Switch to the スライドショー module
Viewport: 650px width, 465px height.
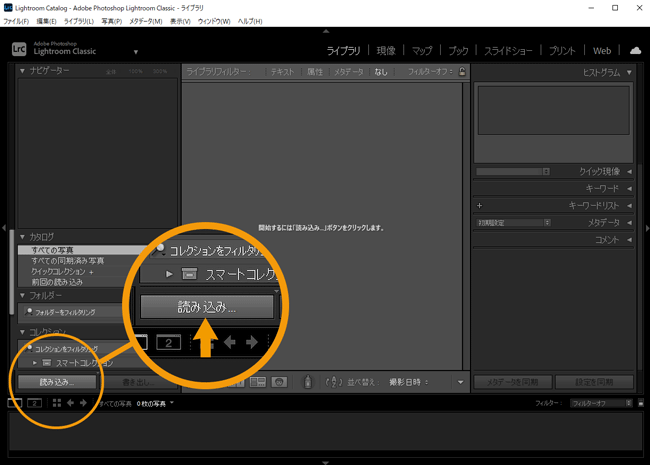(509, 51)
